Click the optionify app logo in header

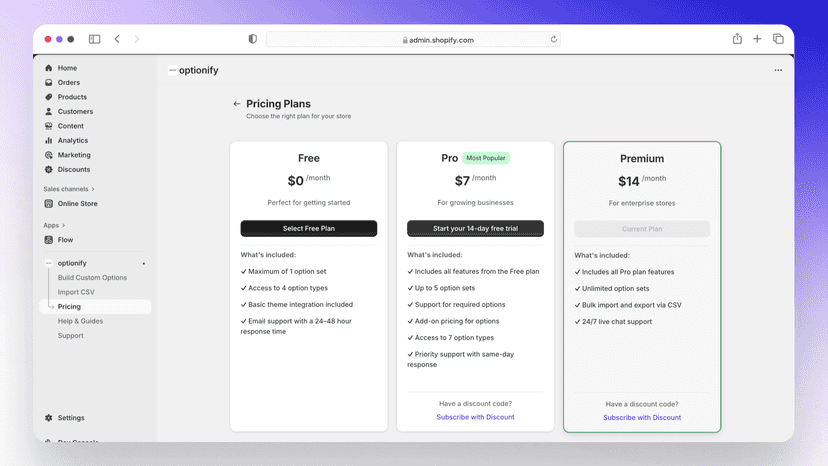[172, 70]
